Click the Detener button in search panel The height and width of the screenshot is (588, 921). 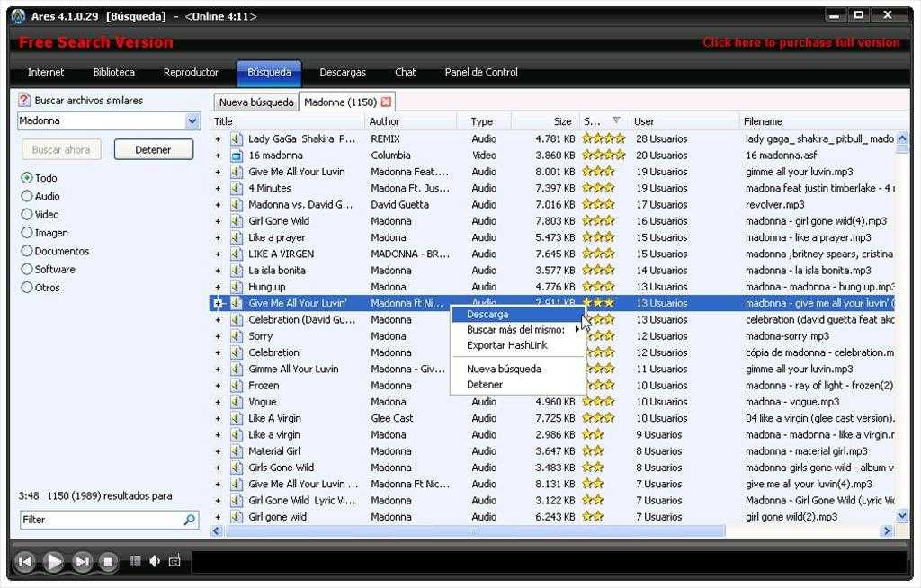[x=153, y=150]
